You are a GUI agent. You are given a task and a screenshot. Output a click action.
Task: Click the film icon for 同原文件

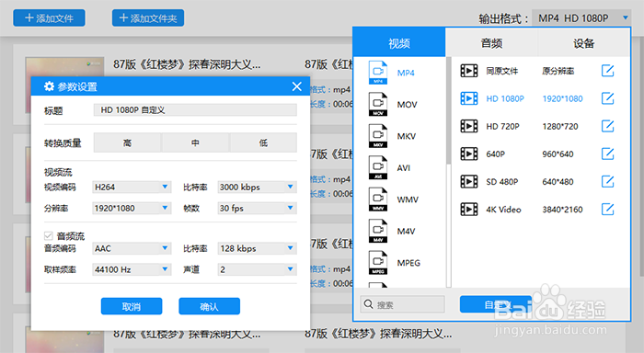[x=468, y=71]
